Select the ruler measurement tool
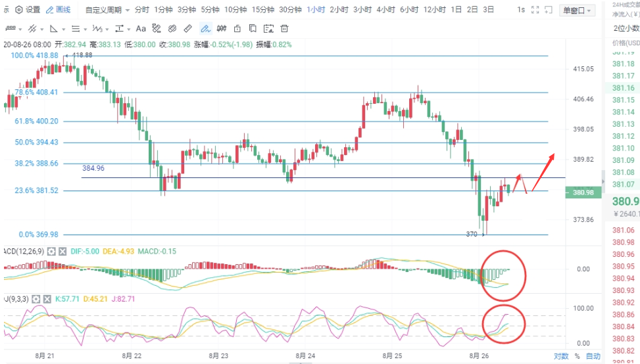 coord(188,29)
